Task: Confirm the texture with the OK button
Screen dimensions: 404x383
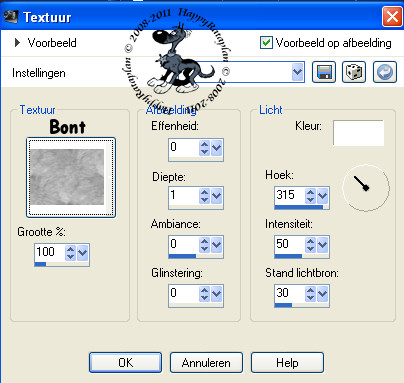Action: [126, 362]
